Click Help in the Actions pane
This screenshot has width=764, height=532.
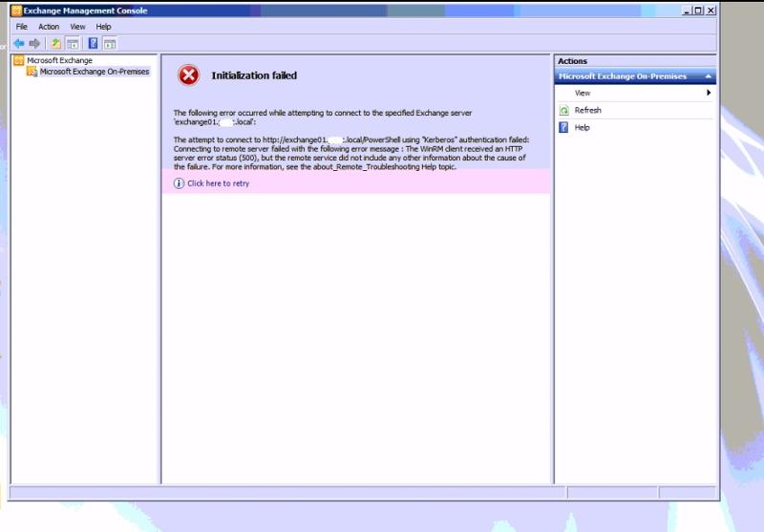click(582, 128)
